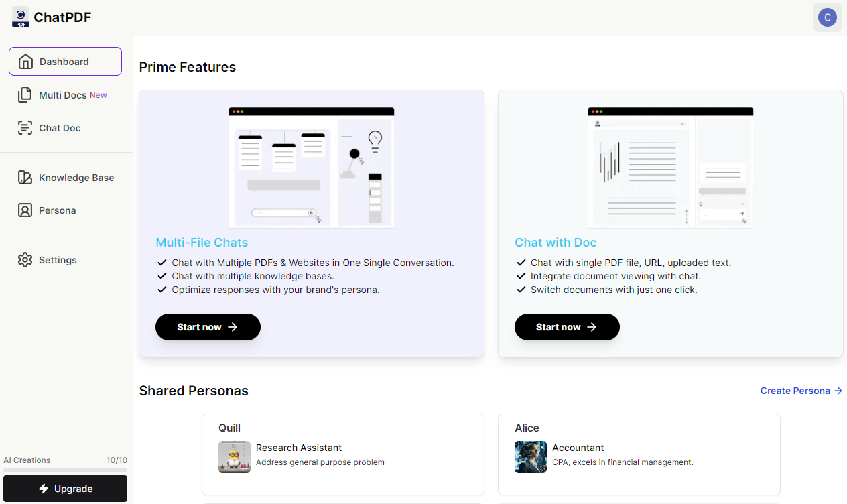Click the Chat Doc scan icon
The image size is (847, 504).
25,128
